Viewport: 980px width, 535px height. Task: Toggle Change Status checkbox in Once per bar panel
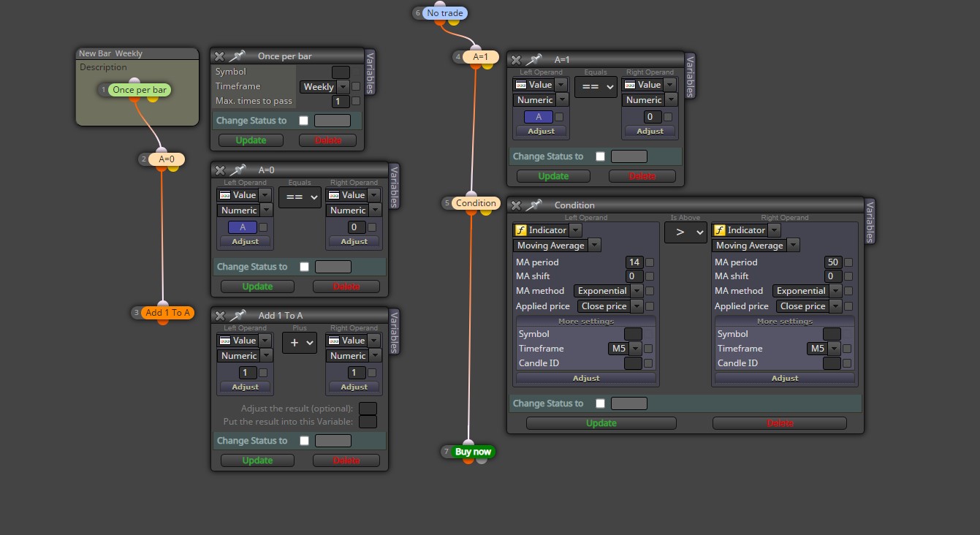pyautogui.click(x=303, y=121)
